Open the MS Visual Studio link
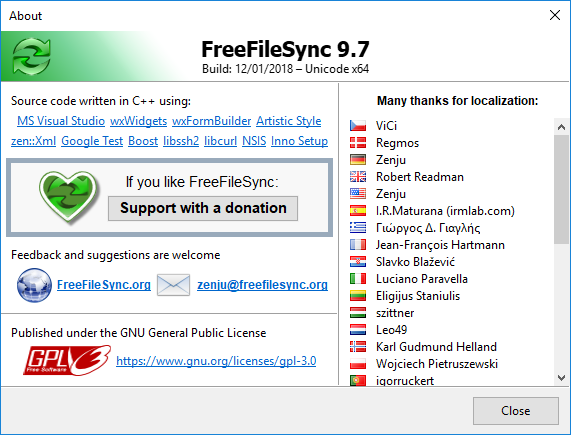Screen dimensions: 571x435 click(61, 121)
